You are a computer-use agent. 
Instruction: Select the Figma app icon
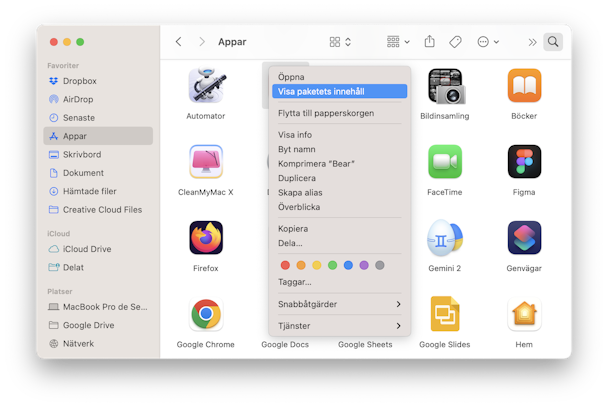tap(524, 162)
